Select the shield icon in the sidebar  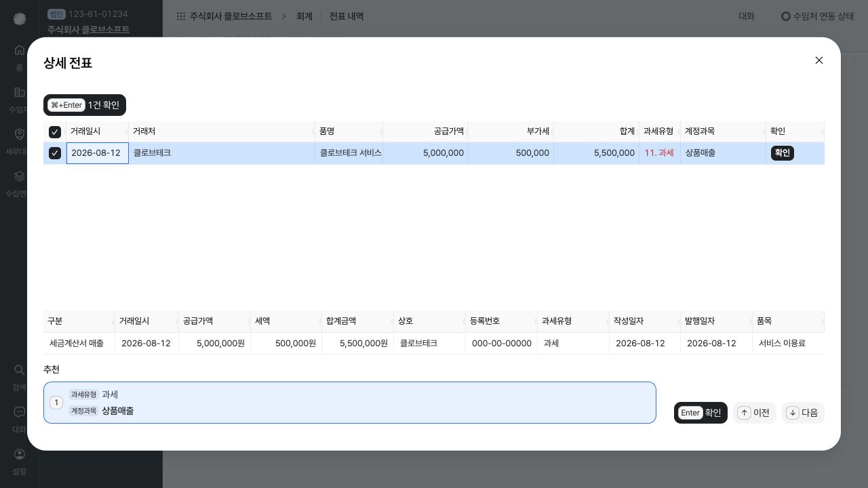tap(20, 134)
